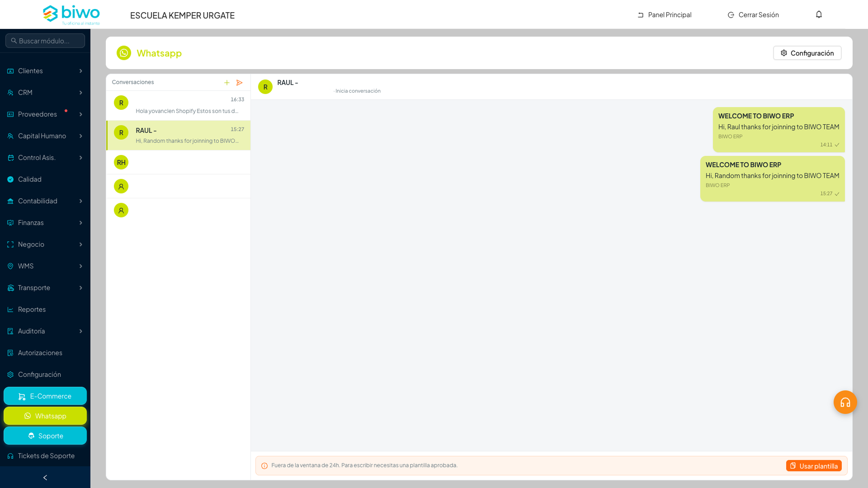The image size is (868, 488).
Task: Expand the CRM chevron
Action: (x=81, y=93)
